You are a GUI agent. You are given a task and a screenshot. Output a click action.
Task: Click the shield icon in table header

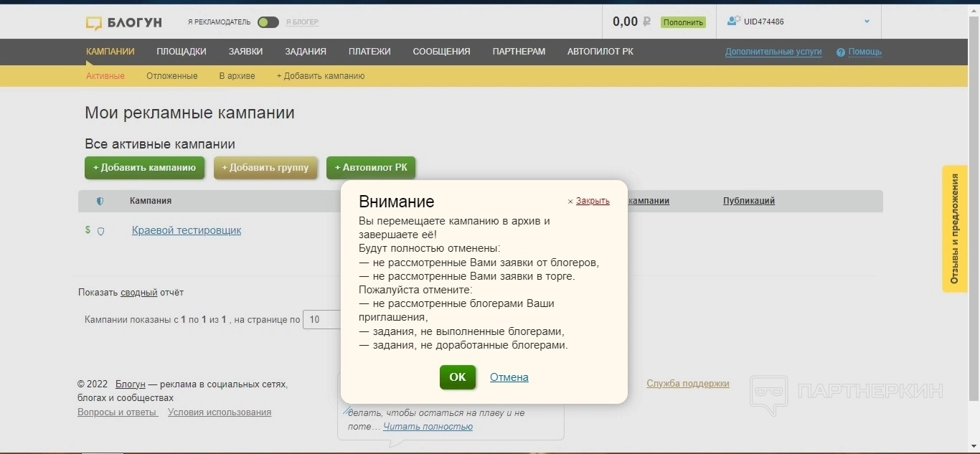pos(100,202)
